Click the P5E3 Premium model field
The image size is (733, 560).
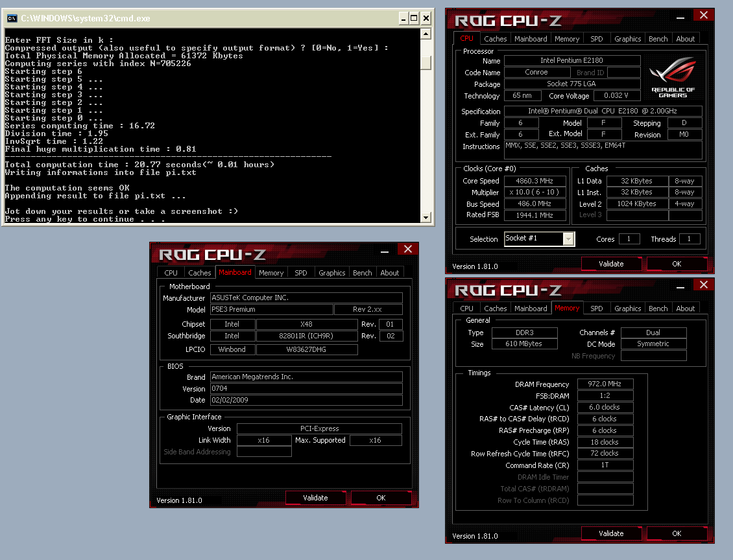(x=271, y=309)
